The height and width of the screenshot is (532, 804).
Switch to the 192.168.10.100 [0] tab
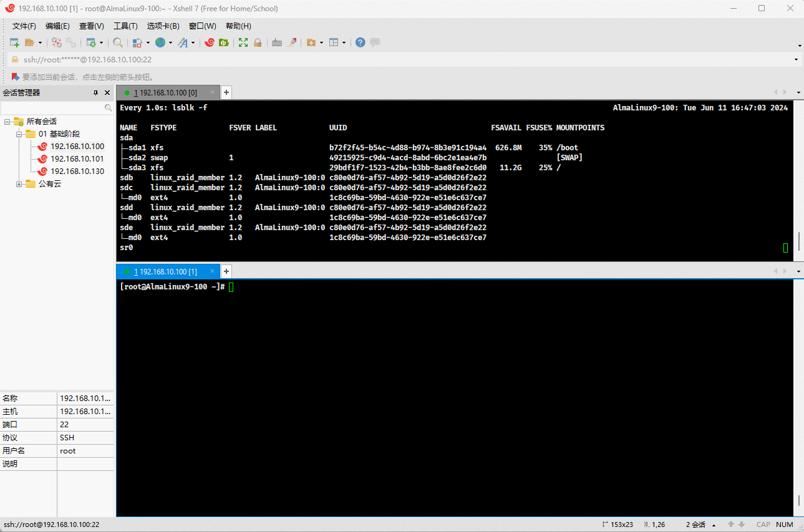166,92
